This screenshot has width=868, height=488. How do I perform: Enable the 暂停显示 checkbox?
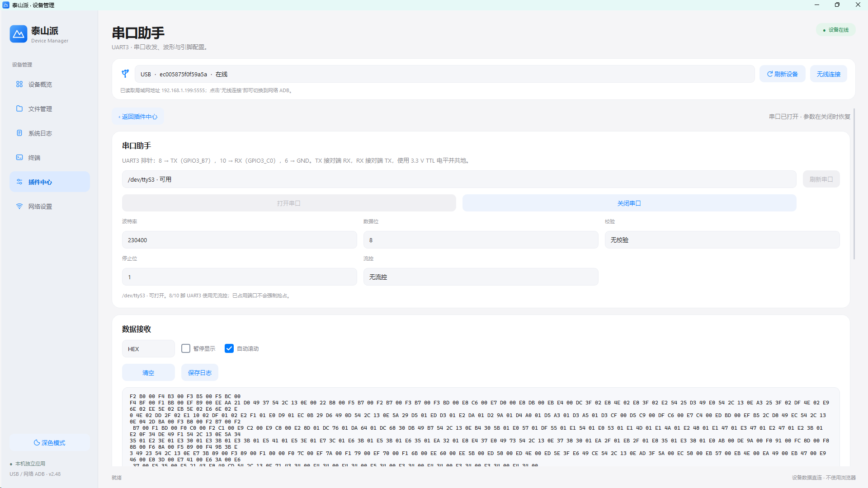[186, 348]
